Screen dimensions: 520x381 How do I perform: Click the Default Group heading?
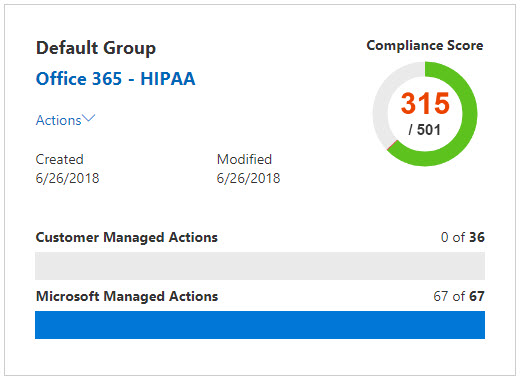pyautogui.click(x=96, y=48)
